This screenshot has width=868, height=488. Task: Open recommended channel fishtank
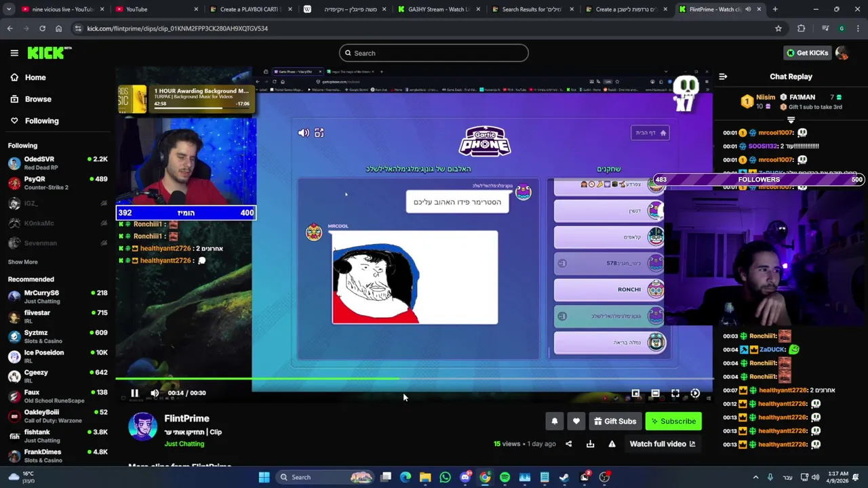click(x=58, y=436)
